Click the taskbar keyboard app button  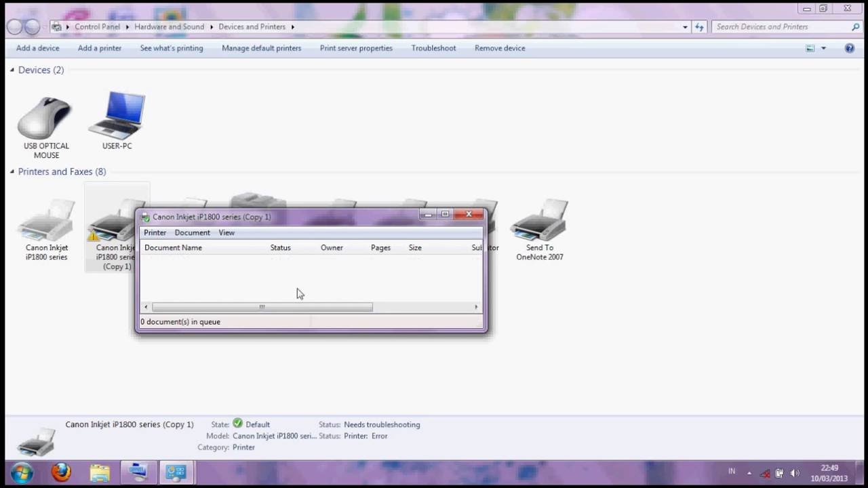tap(138, 472)
